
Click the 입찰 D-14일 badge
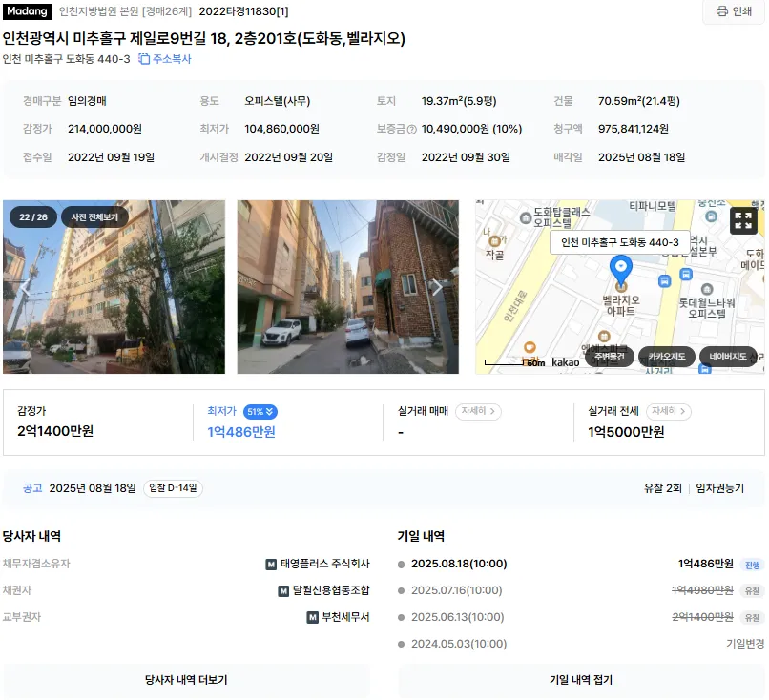click(173, 488)
